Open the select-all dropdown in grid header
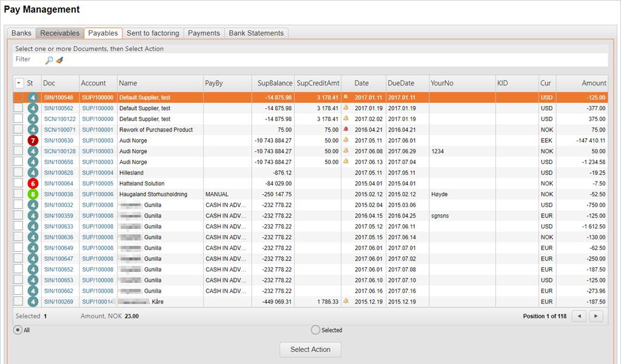 point(19,83)
